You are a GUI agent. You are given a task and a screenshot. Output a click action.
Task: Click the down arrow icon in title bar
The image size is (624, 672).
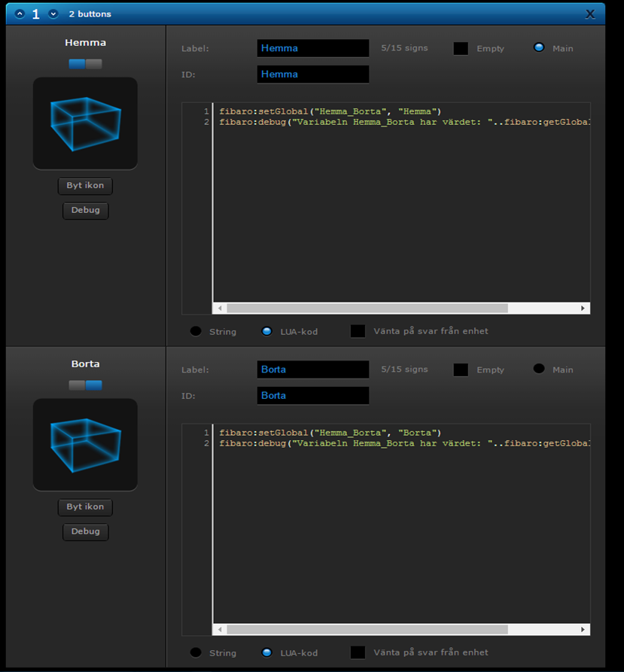pyautogui.click(x=53, y=14)
